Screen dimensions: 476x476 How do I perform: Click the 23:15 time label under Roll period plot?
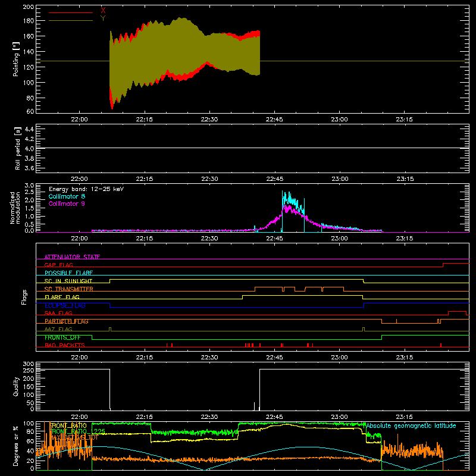(405, 179)
